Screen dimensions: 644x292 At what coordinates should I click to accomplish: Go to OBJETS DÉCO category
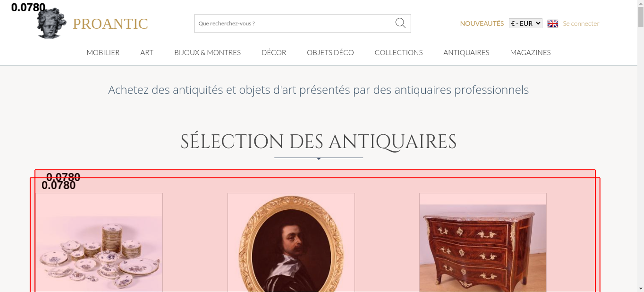pos(330,52)
